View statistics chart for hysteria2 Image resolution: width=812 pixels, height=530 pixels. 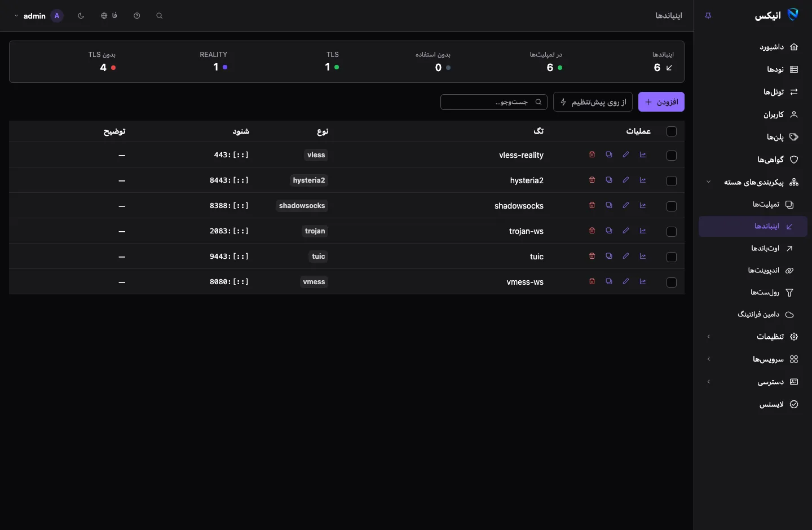click(643, 180)
